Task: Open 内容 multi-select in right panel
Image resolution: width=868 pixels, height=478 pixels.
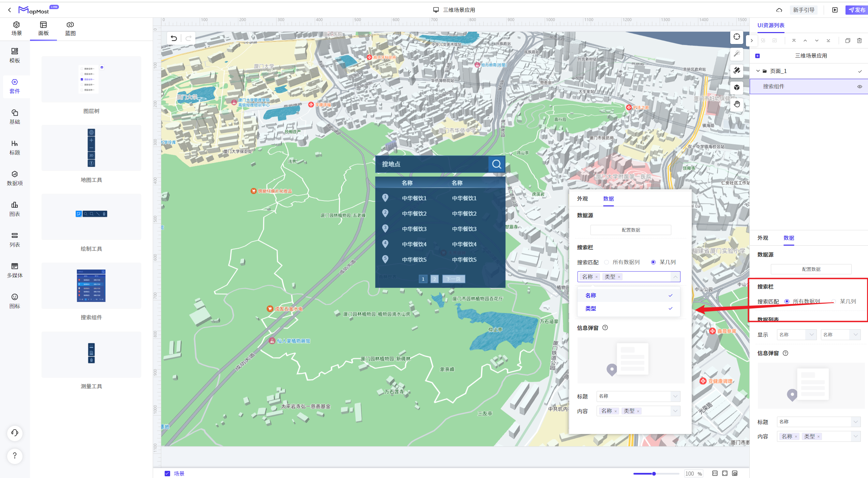Action: point(819,437)
